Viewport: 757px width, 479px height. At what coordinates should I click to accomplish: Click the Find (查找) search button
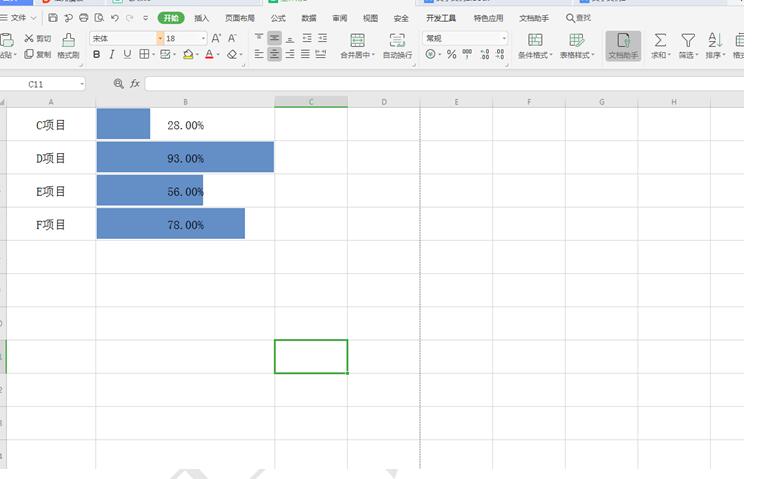coord(578,18)
